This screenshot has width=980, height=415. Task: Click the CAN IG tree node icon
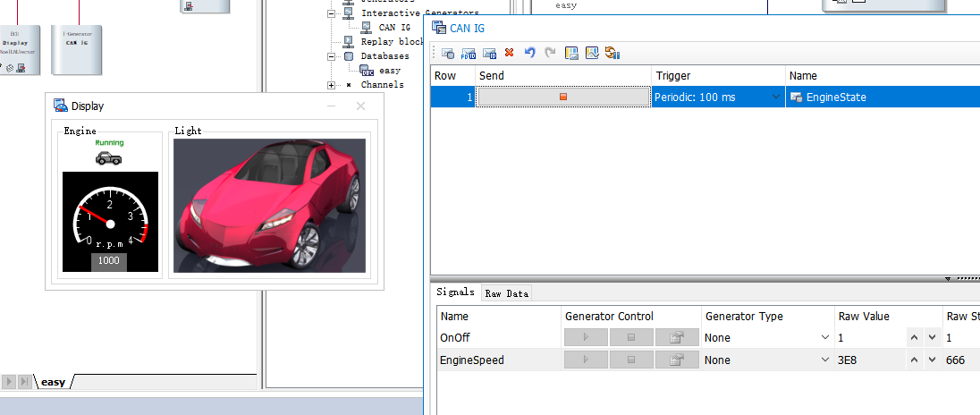coord(367,27)
